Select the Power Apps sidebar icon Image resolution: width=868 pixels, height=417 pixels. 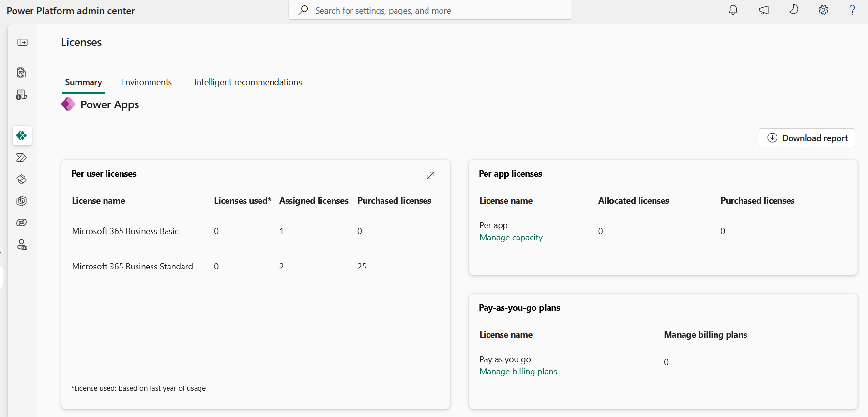click(22, 135)
